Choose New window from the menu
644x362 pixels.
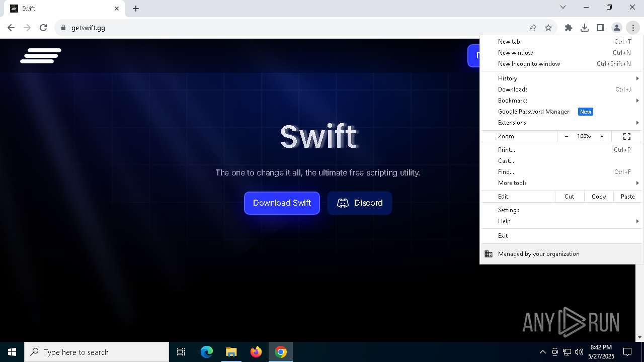pos(561,53)
